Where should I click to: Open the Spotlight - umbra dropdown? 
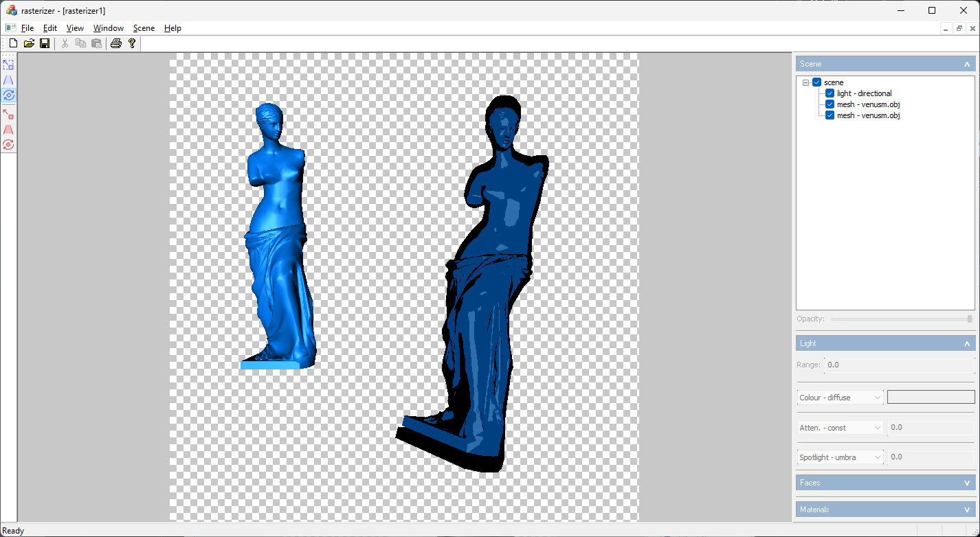tap(840, 457)
